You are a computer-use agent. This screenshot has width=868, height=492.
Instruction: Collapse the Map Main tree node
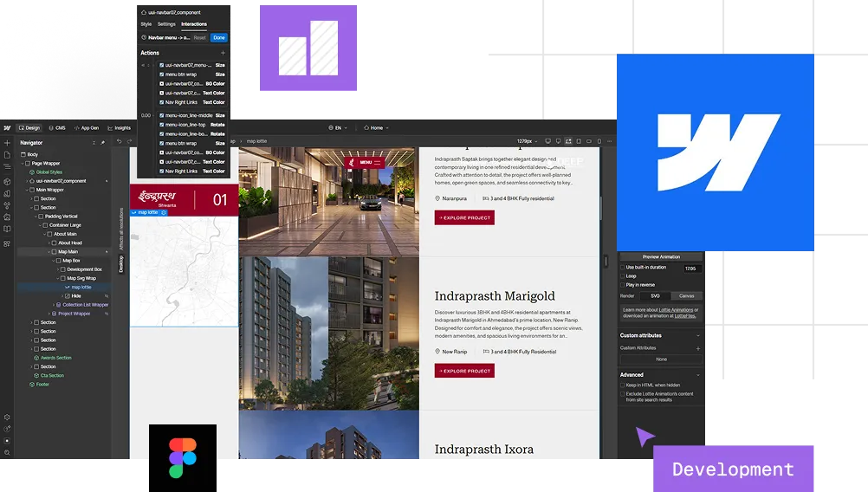[x=49, y=252]
